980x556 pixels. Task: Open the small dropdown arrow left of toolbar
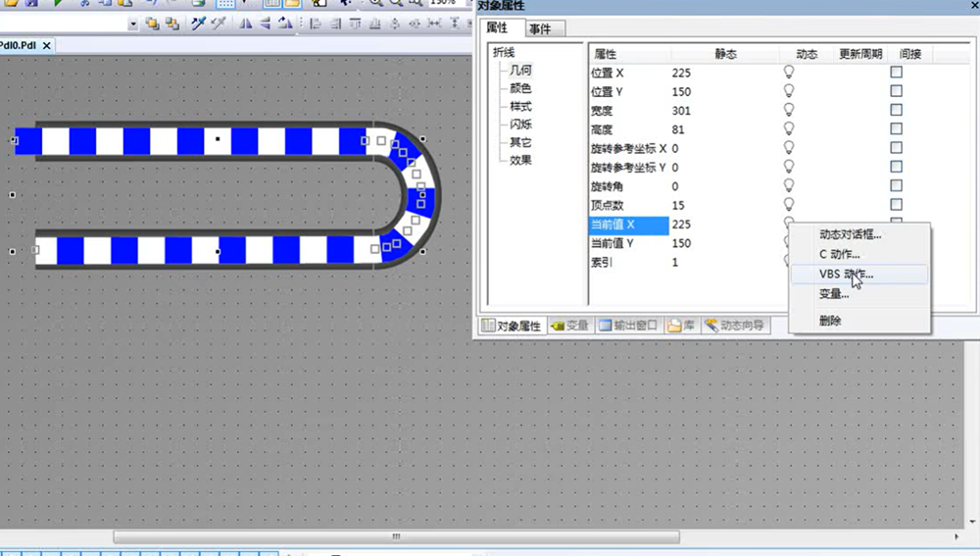(132, 24)
